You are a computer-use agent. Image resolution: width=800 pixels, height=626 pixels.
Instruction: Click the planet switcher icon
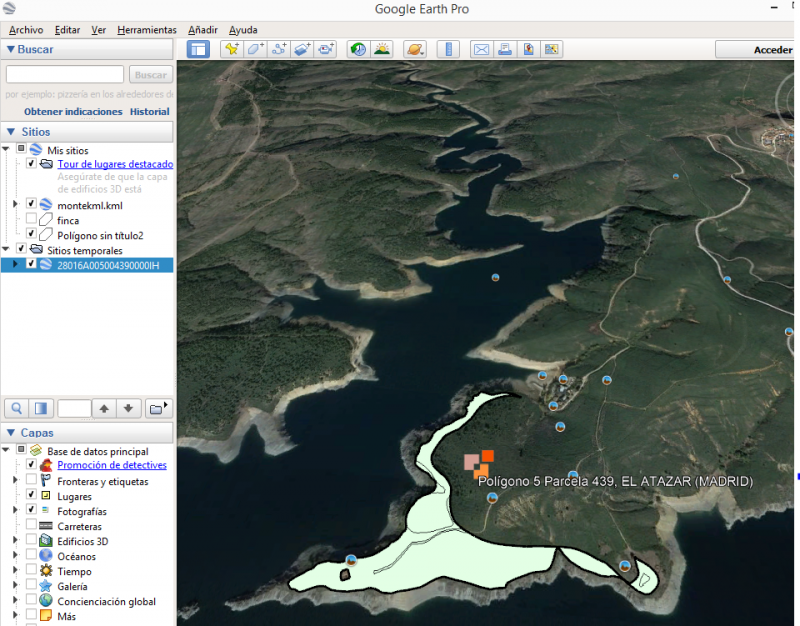[414, 49]
